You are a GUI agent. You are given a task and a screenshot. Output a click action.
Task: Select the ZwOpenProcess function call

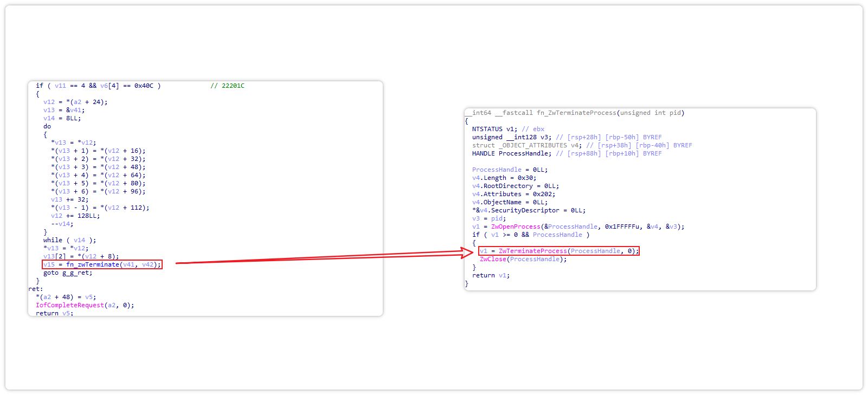[516, 226]
